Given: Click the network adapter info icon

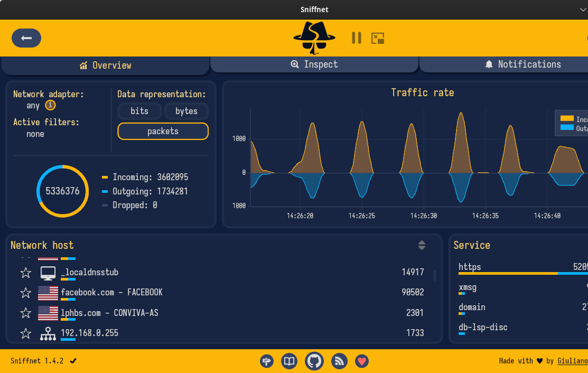Looking at the screenshot, I should pyautogui.click(x=50, y=105).
